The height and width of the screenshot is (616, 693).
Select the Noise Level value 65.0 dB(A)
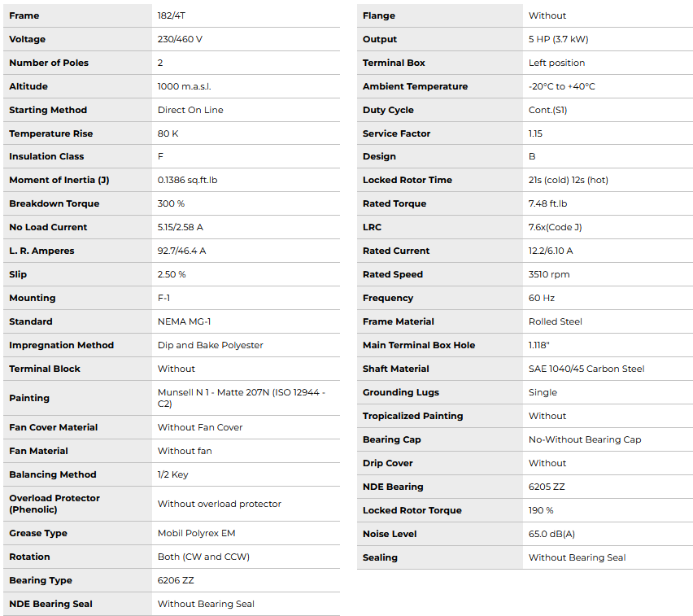[552, 534]
